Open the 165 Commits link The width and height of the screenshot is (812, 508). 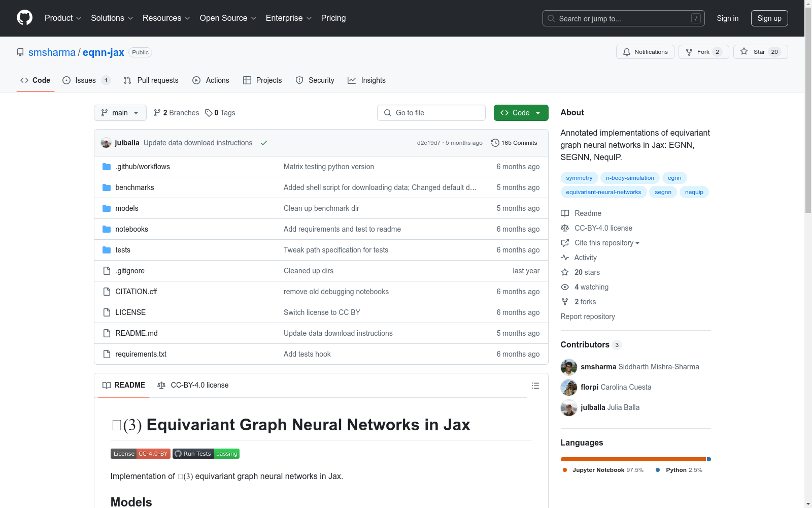point(514,143)
